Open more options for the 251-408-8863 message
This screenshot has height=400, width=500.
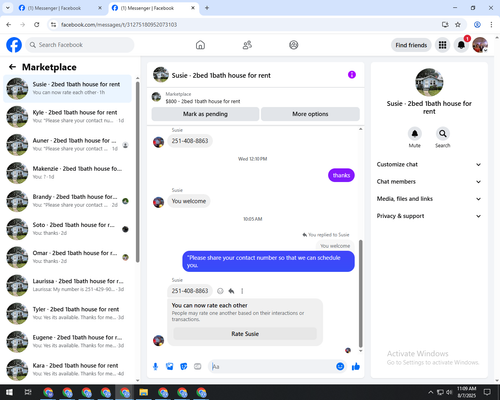[x=242, y=291]
